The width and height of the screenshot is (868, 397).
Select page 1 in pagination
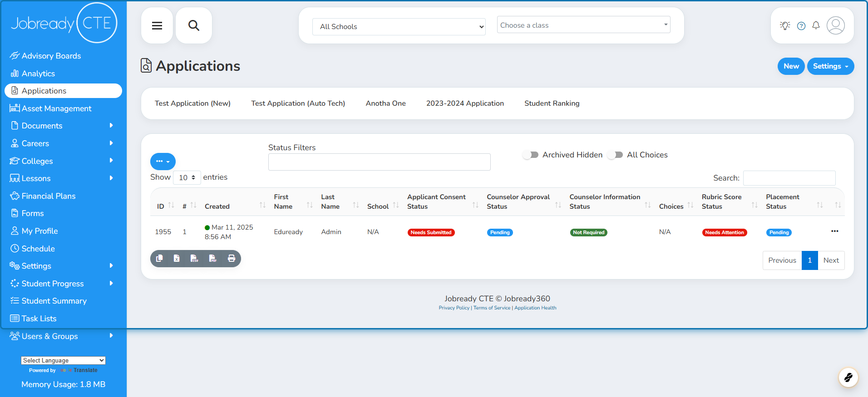(809, 260)
